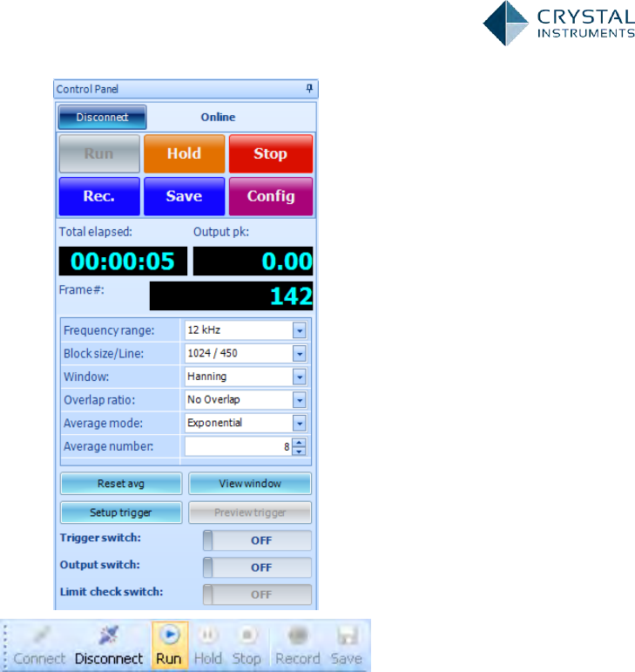
Task: Open the Block size/Line dropdown
Action: click(x=300, y=354)
